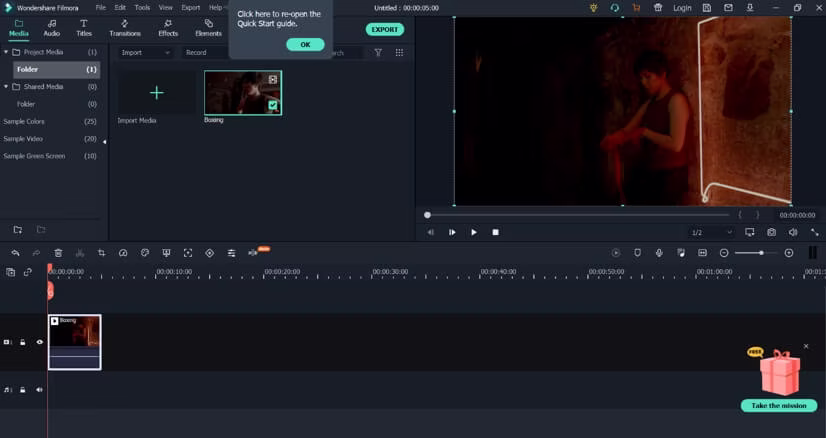The width and height of the screenshot is (826, 438).
Task: Switch to the Audio tab
Action: (52, 28)
